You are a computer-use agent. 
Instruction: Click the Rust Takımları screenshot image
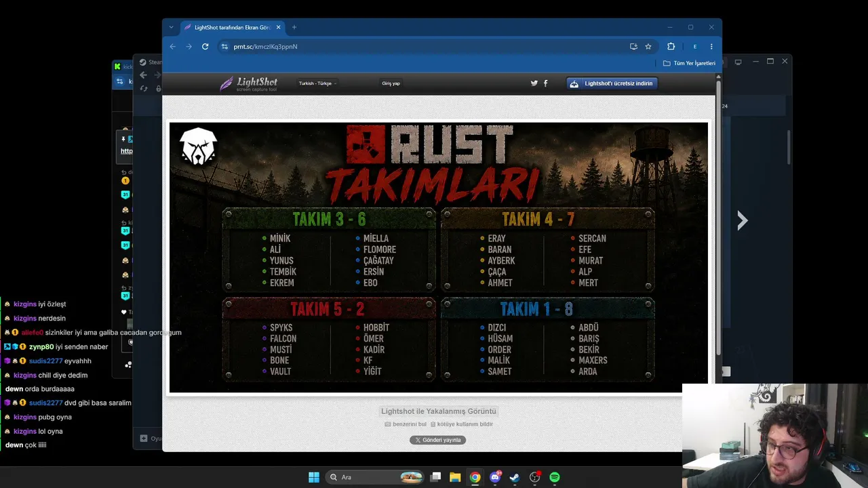click(x=438, y=258)
